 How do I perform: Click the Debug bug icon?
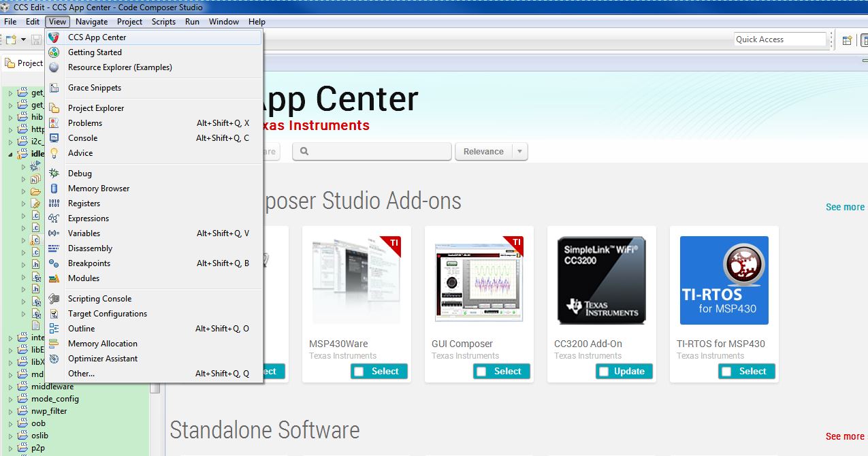54,174
